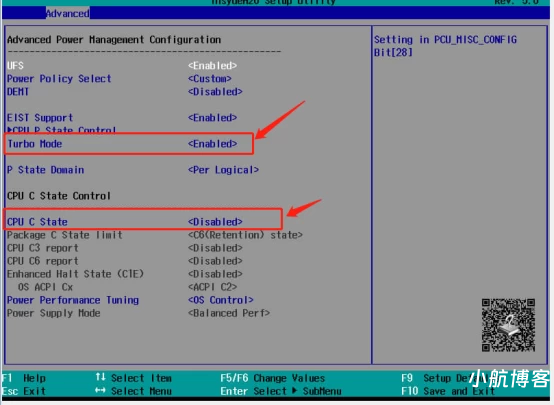The width and height of the screenshot is (554, 405).
Task: Change the DEMT Disabled value
Action: 215,92
